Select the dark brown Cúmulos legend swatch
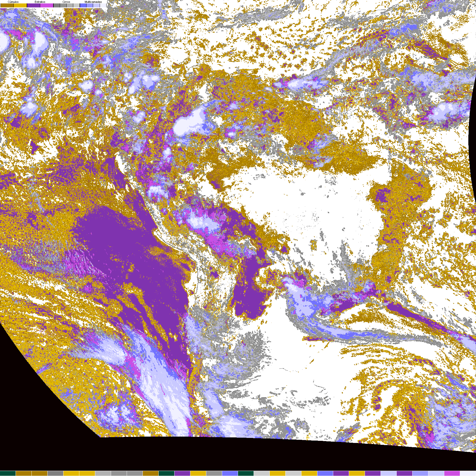This screenshot has height=476, width=476. (x=7, y=6)
